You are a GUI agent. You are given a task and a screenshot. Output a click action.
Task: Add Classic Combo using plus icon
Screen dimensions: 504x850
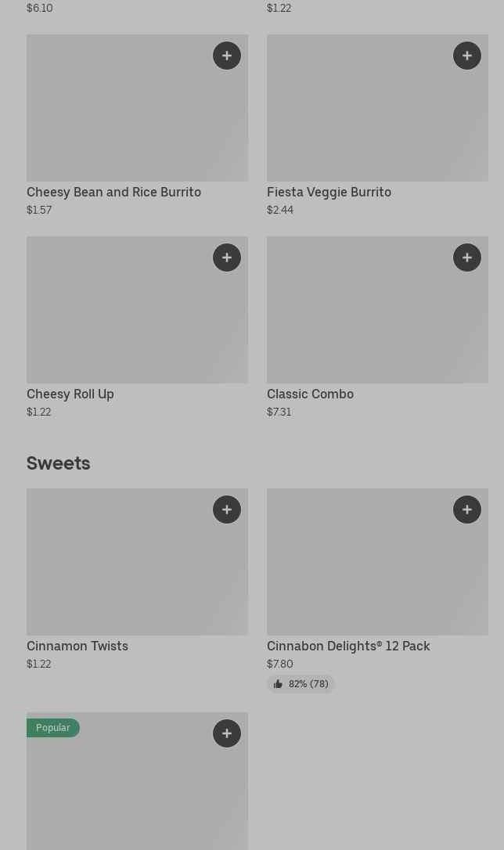click(x=466, y=258)
